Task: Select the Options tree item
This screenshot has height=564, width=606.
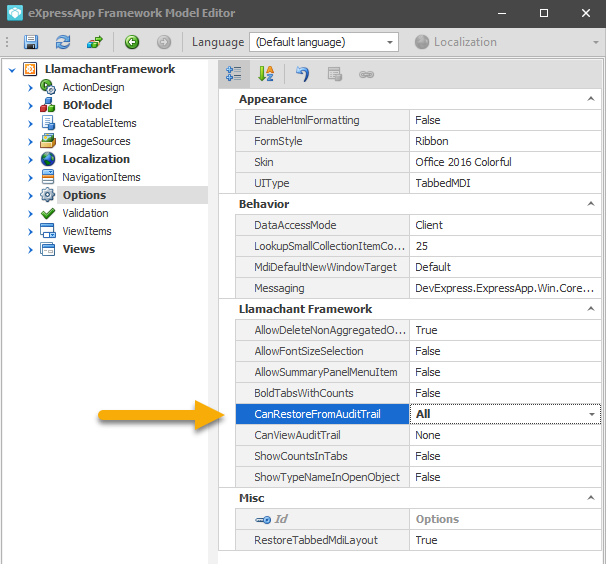Action: point(84,195)
